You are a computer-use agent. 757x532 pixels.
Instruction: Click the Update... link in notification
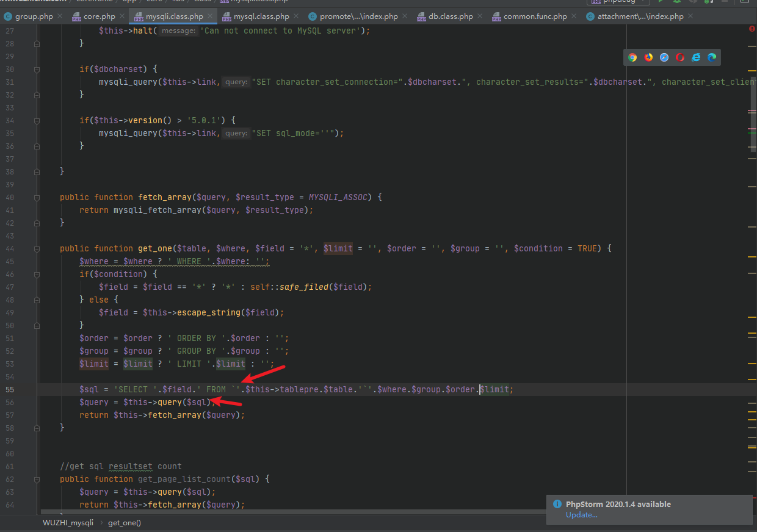pyautogui.click(x=581, y=515)
